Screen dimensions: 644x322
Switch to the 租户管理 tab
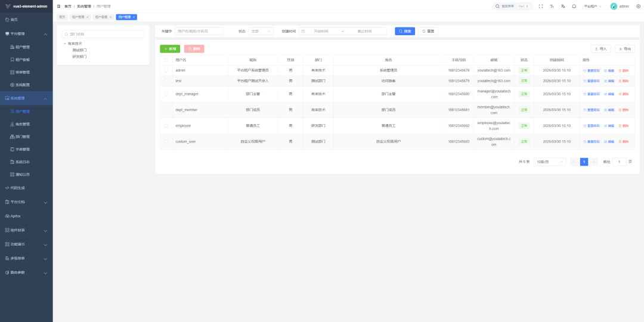coord(79,17)
